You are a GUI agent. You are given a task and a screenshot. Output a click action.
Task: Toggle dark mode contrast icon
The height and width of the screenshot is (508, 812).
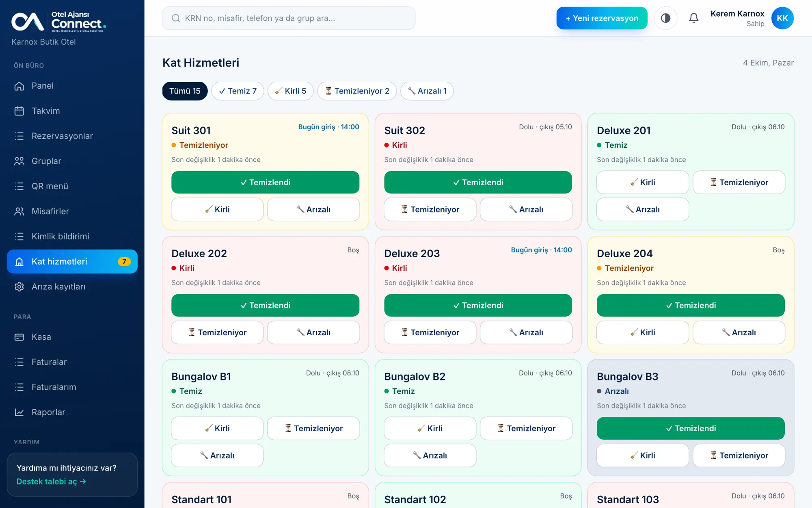665,18
